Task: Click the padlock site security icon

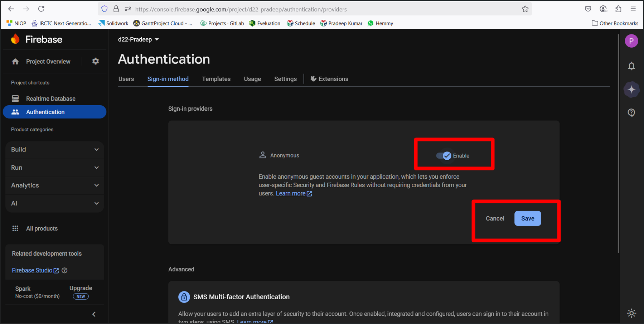Action: click(x=116, y=9)
